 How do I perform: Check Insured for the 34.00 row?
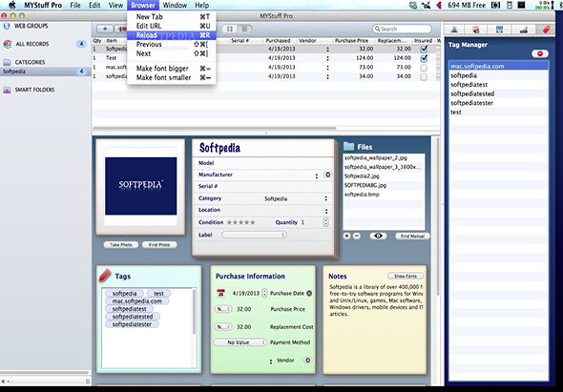point(424,77)
